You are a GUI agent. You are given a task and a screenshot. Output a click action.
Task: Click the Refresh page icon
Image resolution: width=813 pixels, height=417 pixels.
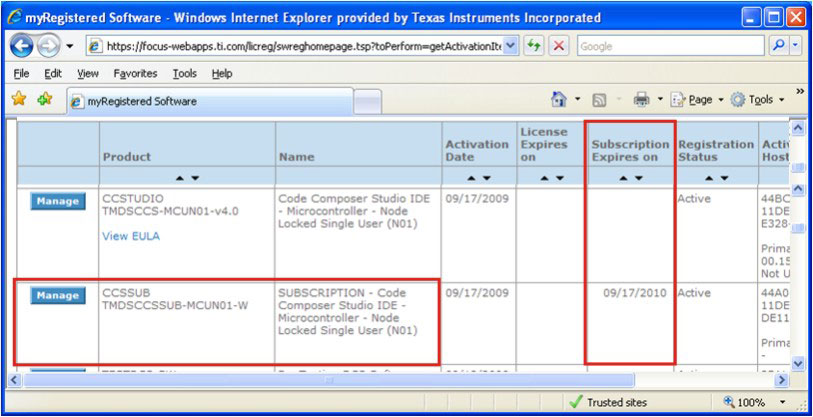pyautogui.click(x=534, y=46)
